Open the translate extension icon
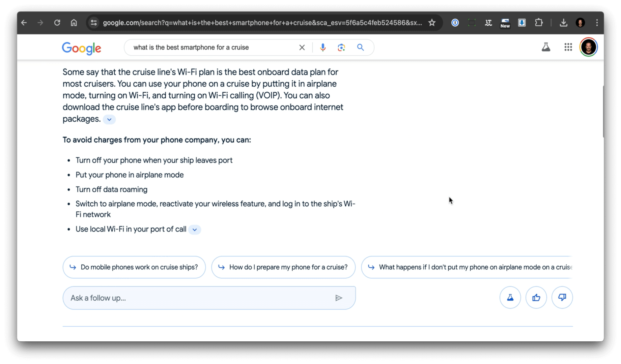This screenshot has height=364, width=621. (x=488, y=23)
